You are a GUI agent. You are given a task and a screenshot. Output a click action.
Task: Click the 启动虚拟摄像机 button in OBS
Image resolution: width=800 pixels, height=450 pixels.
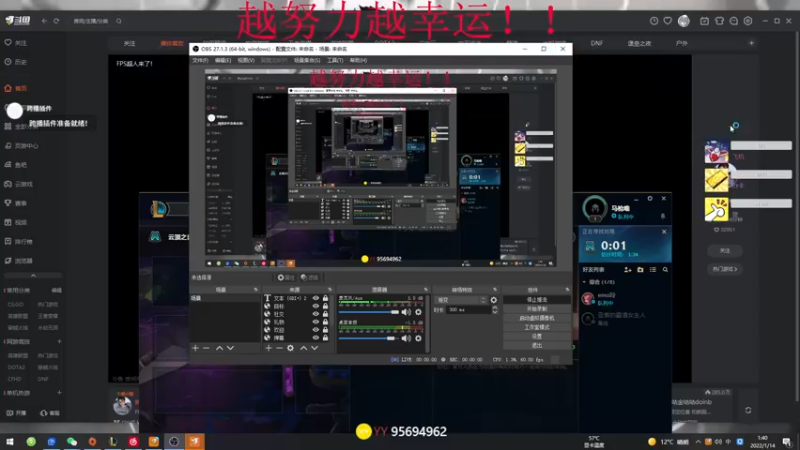pos(536,318)
